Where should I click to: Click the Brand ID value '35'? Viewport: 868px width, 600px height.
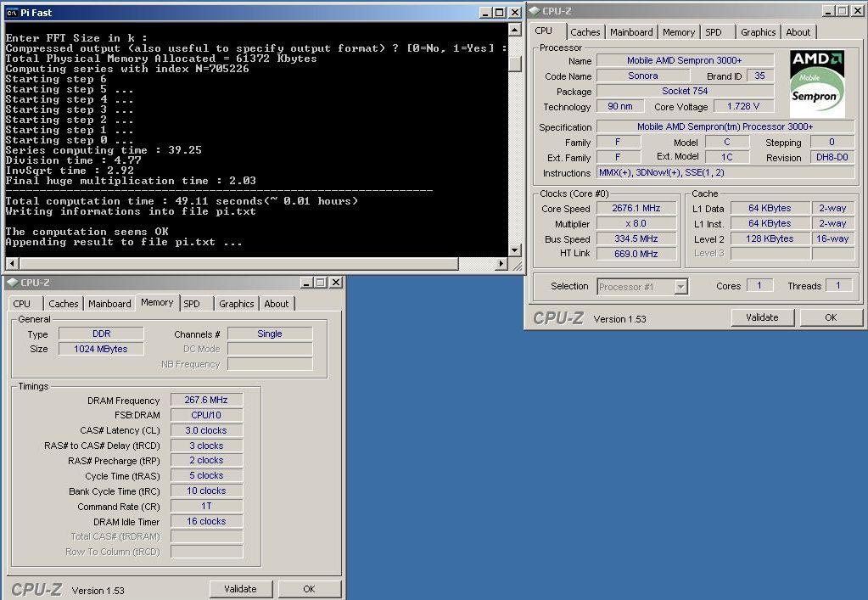(x=759, y=76)
